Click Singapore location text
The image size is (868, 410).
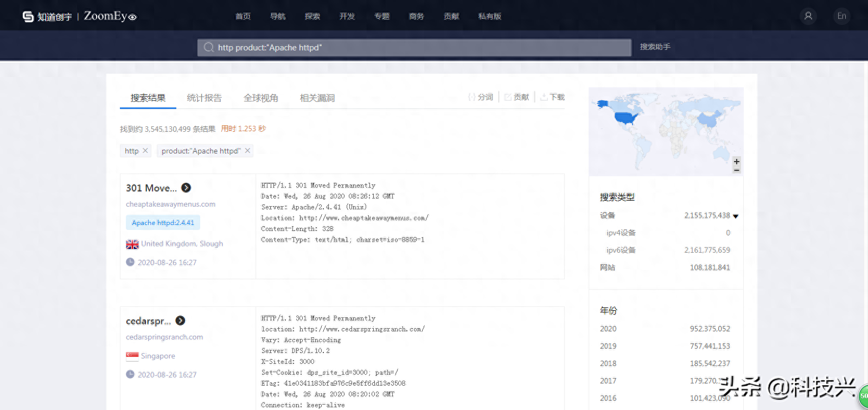pos(158,356)
